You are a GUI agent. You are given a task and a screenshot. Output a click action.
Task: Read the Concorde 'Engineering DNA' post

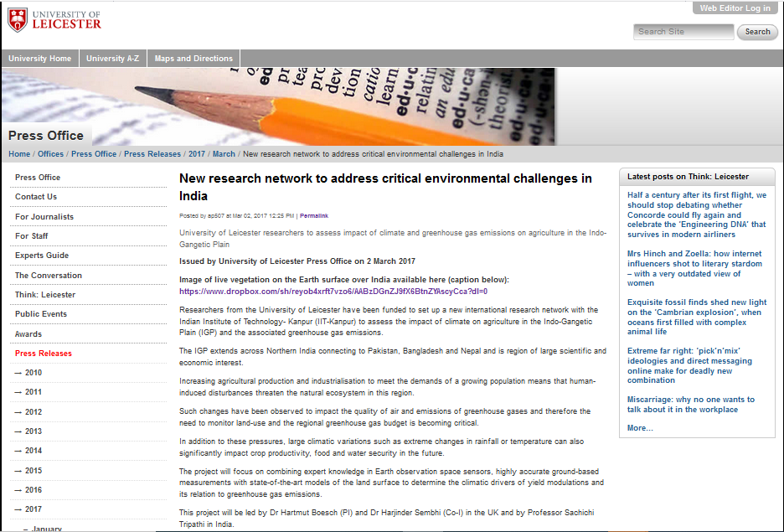697,214
